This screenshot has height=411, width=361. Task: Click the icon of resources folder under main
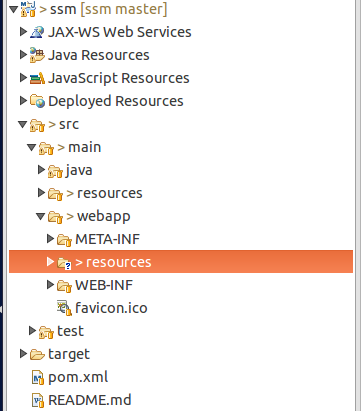[x=55, y=194]
